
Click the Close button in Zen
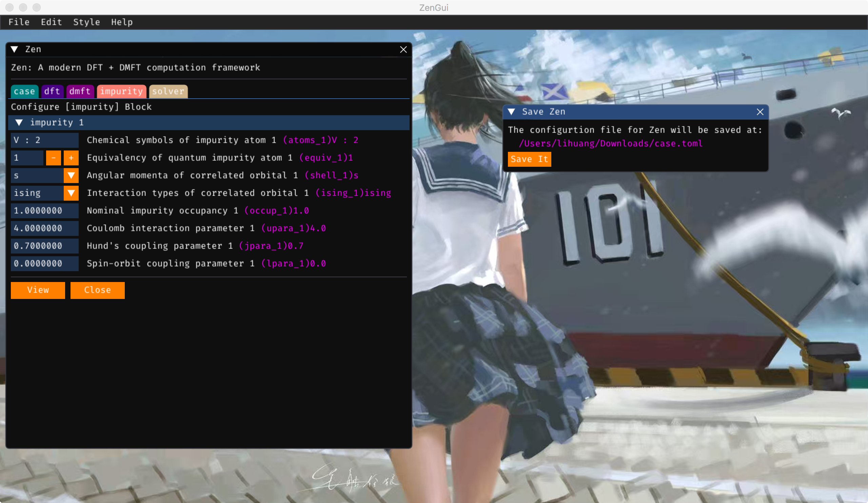(x=97, y=290)
